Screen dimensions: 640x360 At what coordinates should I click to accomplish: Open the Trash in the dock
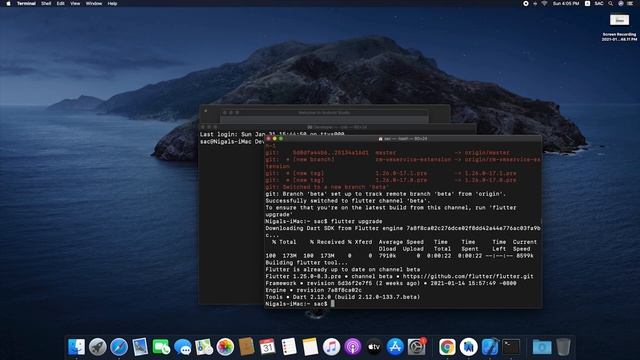563,347
